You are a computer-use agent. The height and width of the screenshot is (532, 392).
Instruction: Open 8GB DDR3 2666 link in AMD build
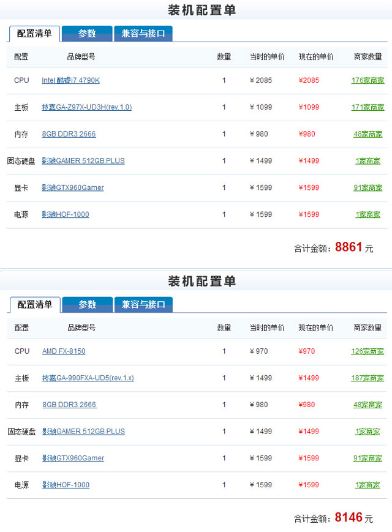[x=69, y=405]
